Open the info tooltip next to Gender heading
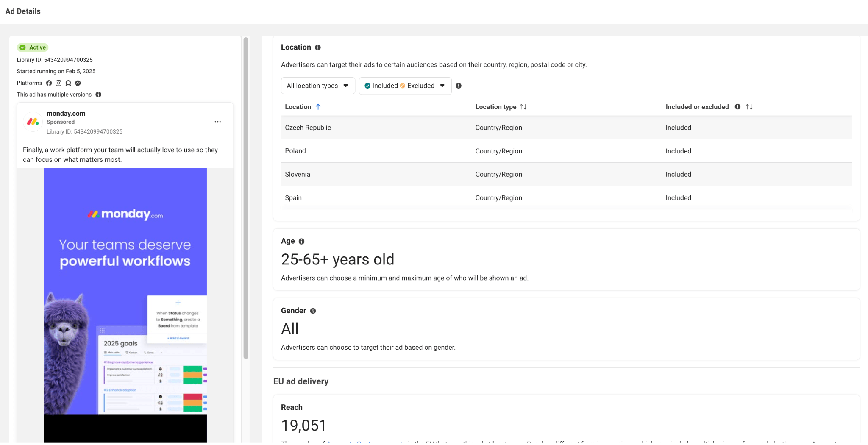868x445 pixels. pos(313,311)
